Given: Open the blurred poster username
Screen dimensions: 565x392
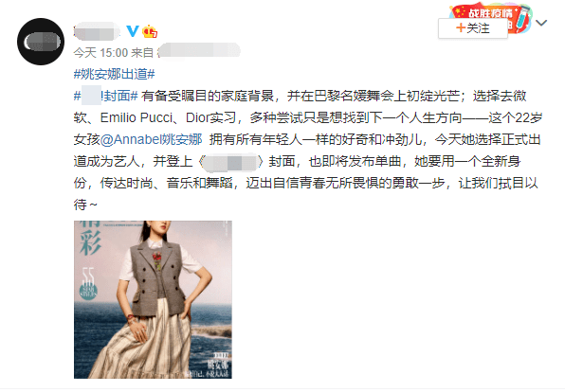Looking at the screenshot, I should [x=97, y=31].
